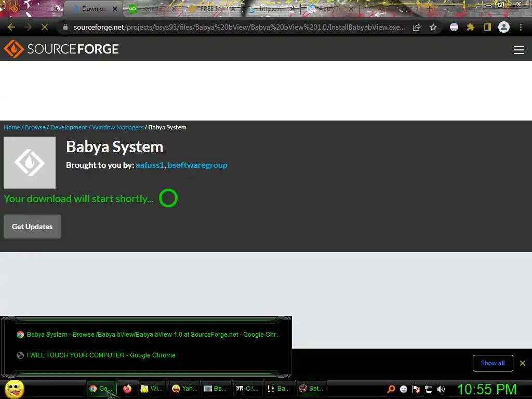
Task: Go back using the browser back arrow
Action: click(11, 27)
